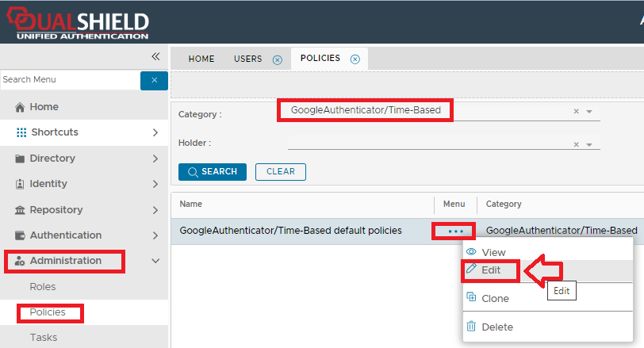
Task: Close the USERS tab
Action: pyautogui.click(x=278, y=59)
